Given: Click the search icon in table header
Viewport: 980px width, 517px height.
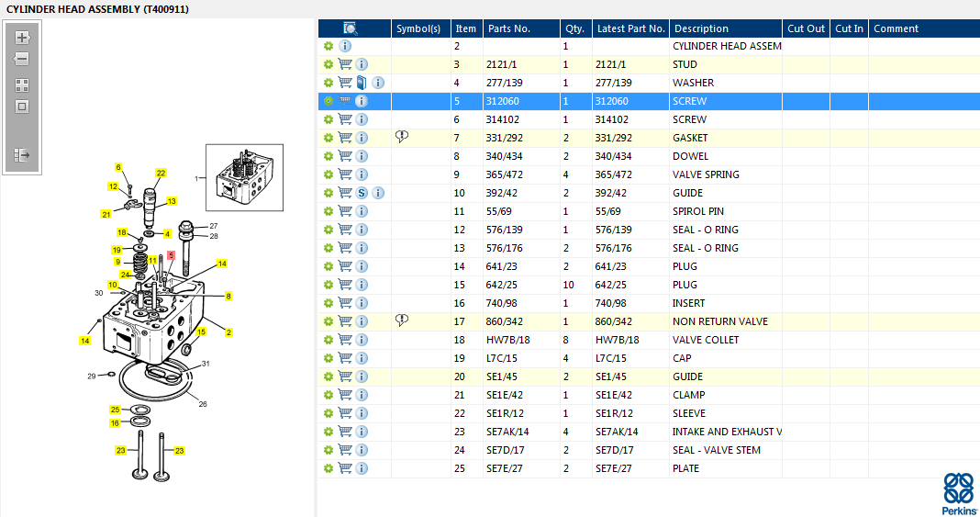Looking at the screenshot, I should [351, 28].
